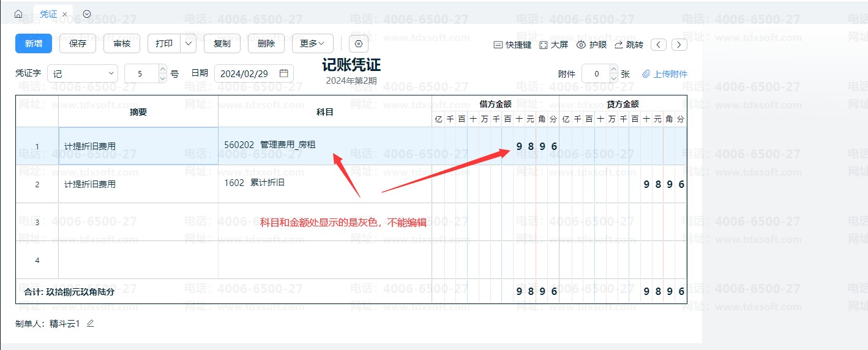The width and height of the screenshot is (868, 350).
Task: Click 摘要 cell in row 3
Action: [x=138, y=222]
